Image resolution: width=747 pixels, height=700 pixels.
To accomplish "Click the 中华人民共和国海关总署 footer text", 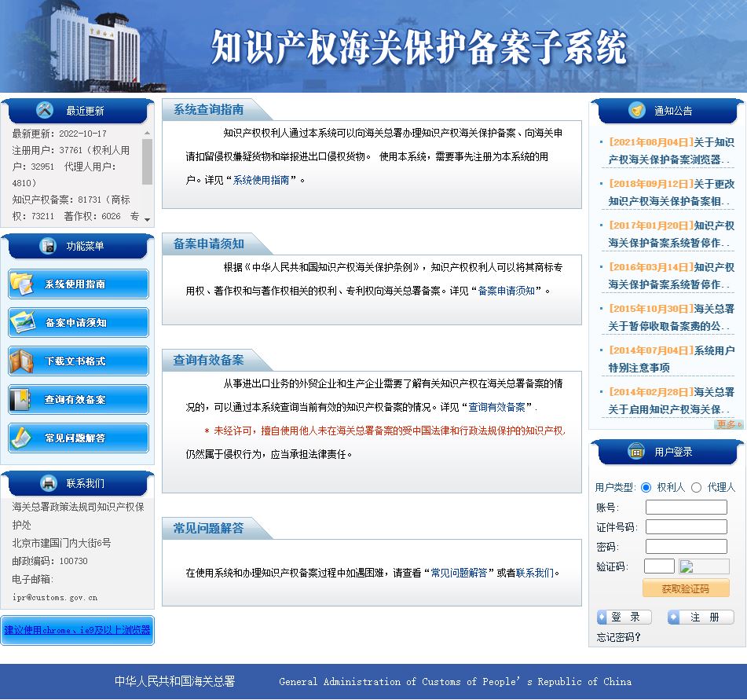I will 175,681.
